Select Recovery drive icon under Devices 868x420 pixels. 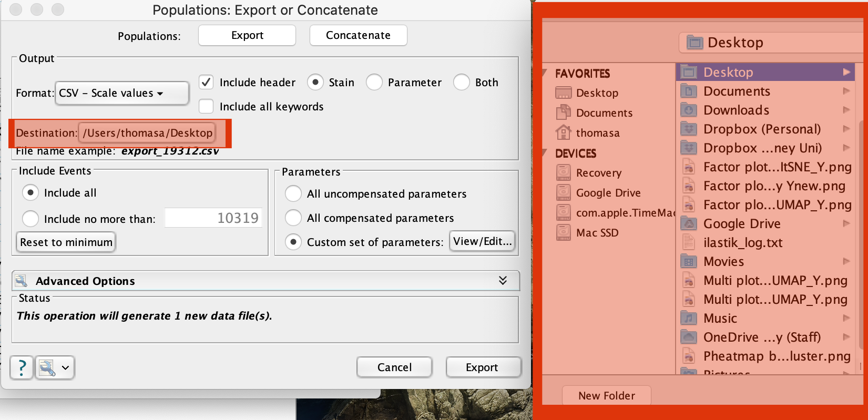point(563,173)
